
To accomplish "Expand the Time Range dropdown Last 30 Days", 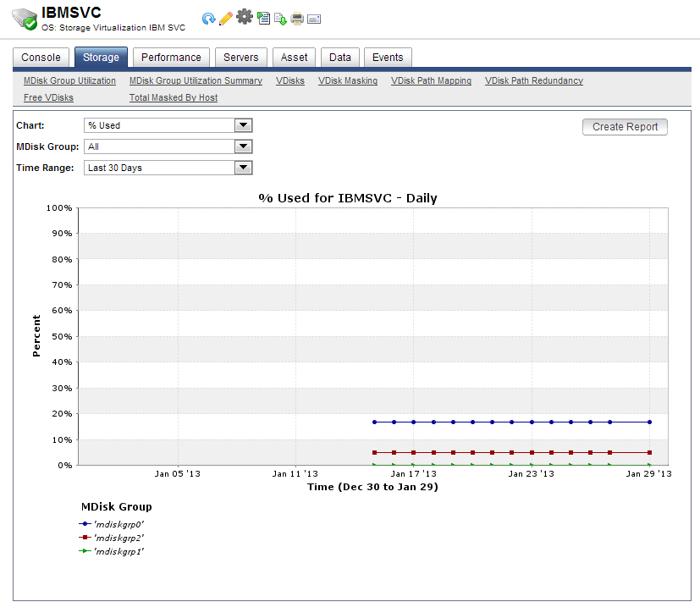I will pyautogui.click(x=168, y=168).
